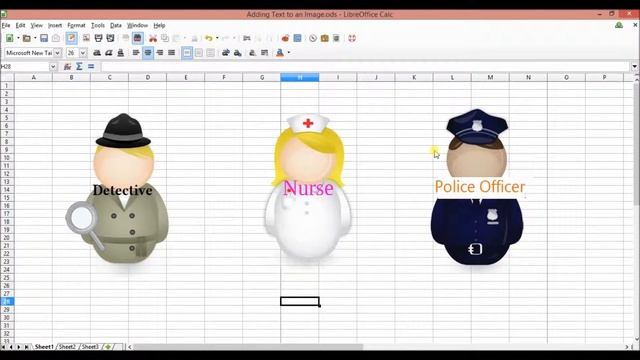Switch to the Sheet3 tab
The height and width of the screenshot is (360, 640).
(x=90, y=347)
